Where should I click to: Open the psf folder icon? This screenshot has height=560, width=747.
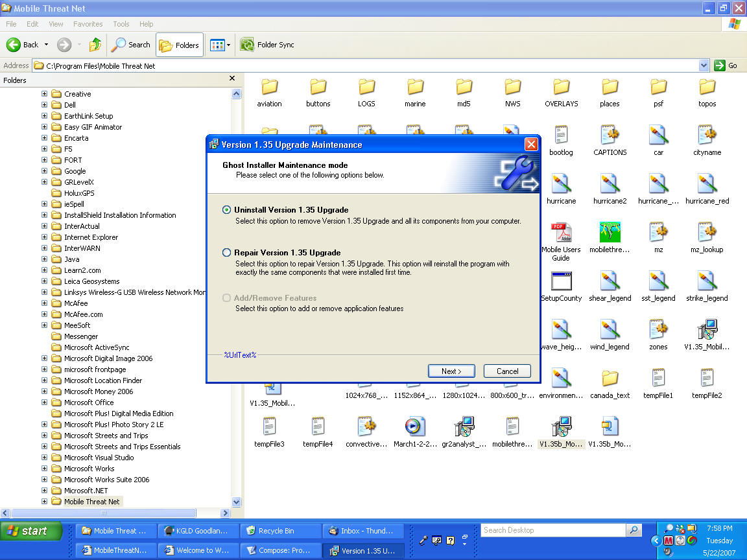[658, 87]
